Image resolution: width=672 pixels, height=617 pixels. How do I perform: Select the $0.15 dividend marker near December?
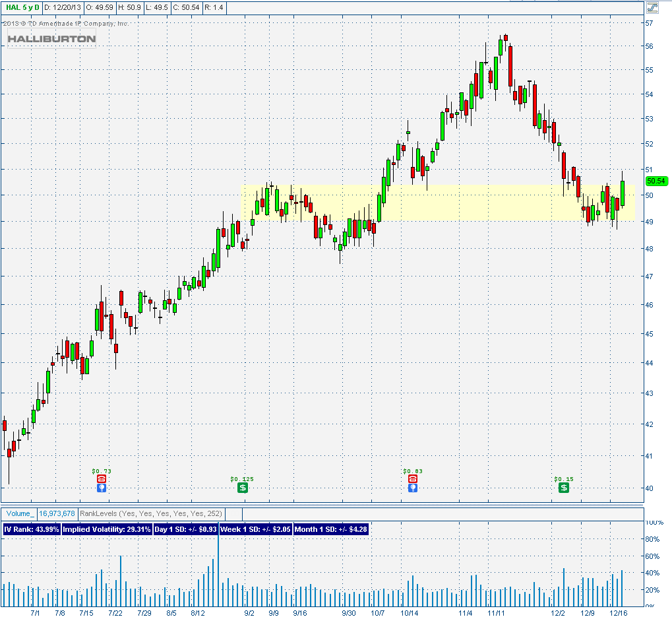(564, 488)
